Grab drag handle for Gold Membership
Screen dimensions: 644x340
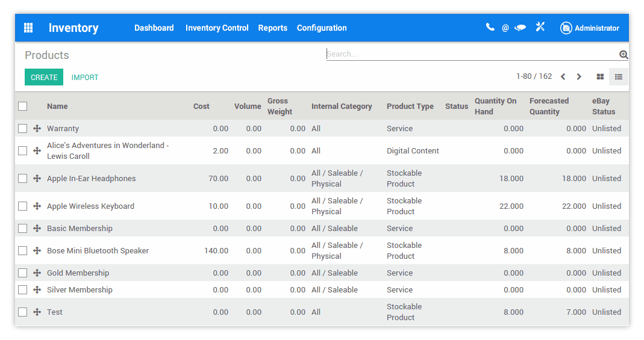click(37, 273)
